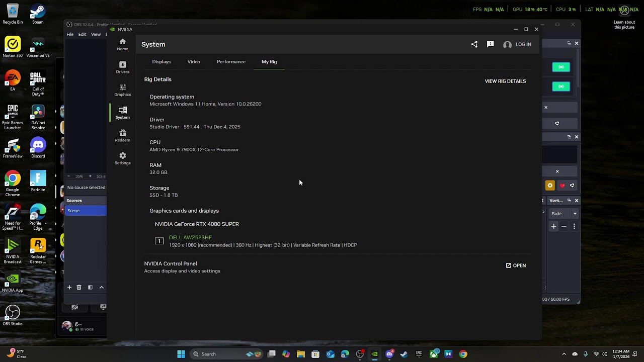
Task: Open Fortnite desktop shortcut
Action: click(38, 182)
